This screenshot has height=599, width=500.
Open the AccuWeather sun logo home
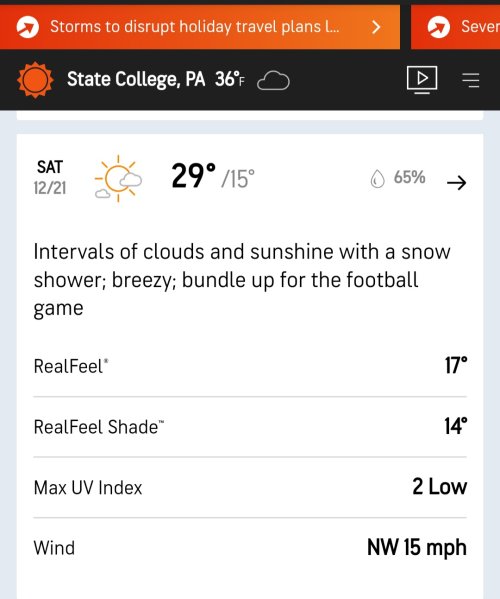coord(35,80)
